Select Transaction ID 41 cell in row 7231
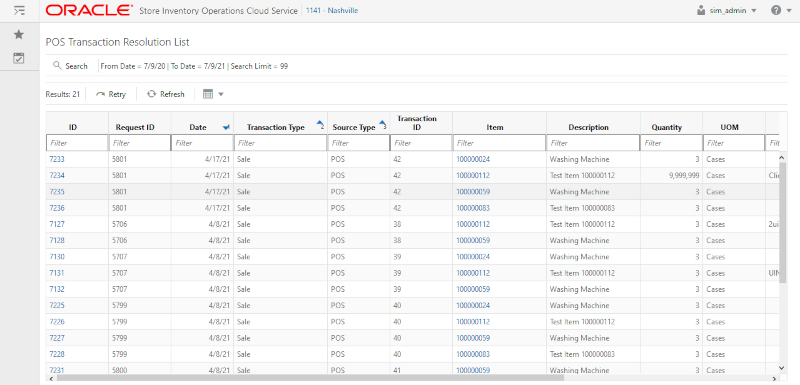 click(421, 370)
